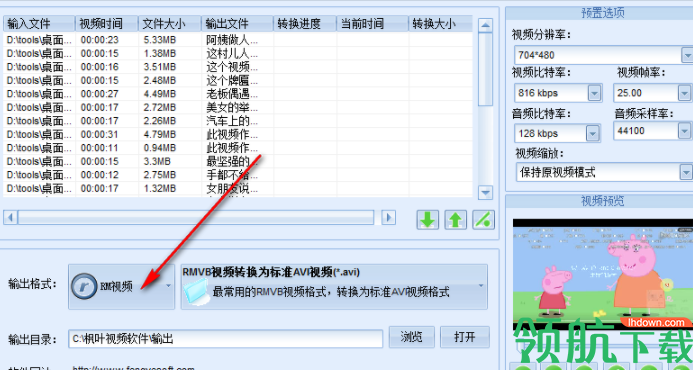The image size is (693, 370).
Task: Open the 视频分辨率 704*480 dropdown
Action: pyautogui.click(x=687, y=55)
